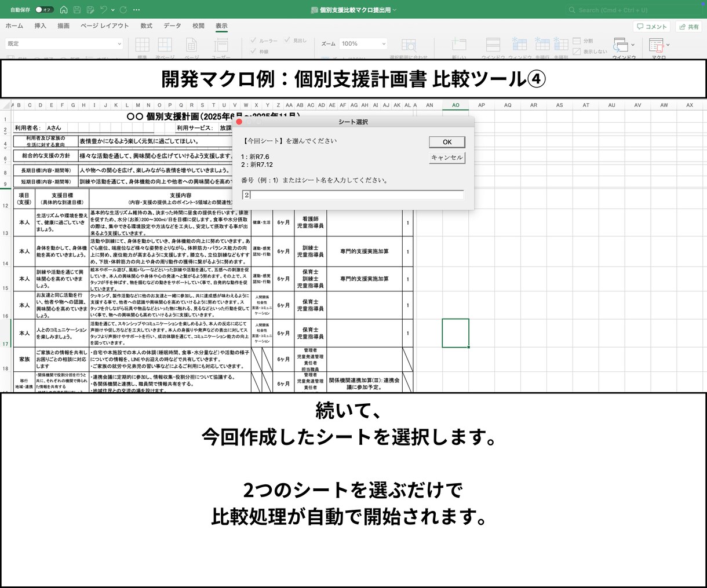The width and height of the screenshot is (707, 588).
Task: Open the ズーム 100% zoom dropdown
Action: [x=363, y=43]
